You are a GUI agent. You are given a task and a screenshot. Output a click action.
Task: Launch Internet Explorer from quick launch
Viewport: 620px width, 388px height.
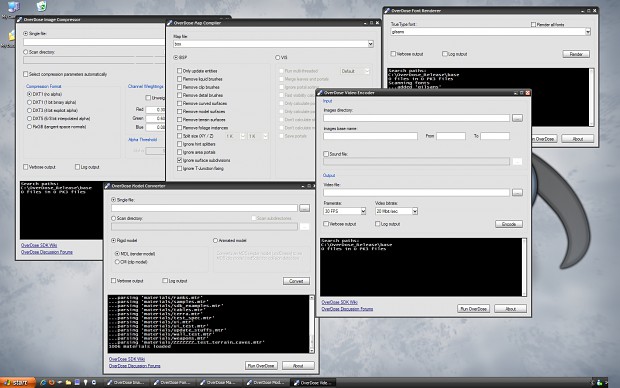coord(43,382)
